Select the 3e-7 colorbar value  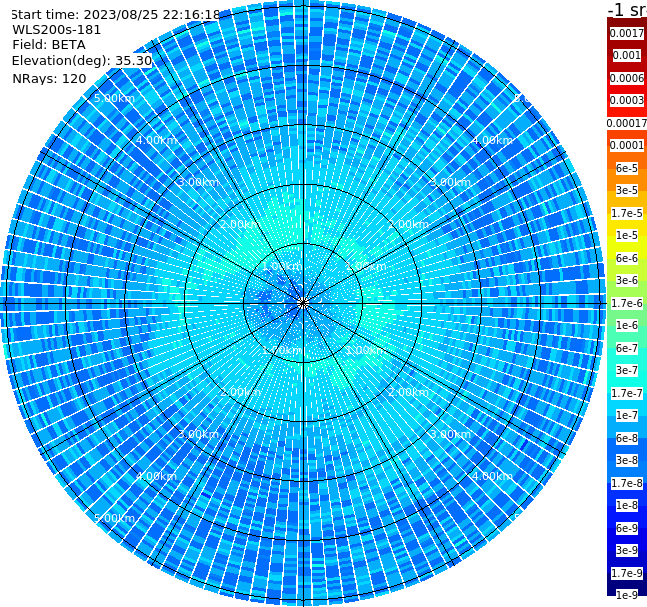tap(627, 371)
